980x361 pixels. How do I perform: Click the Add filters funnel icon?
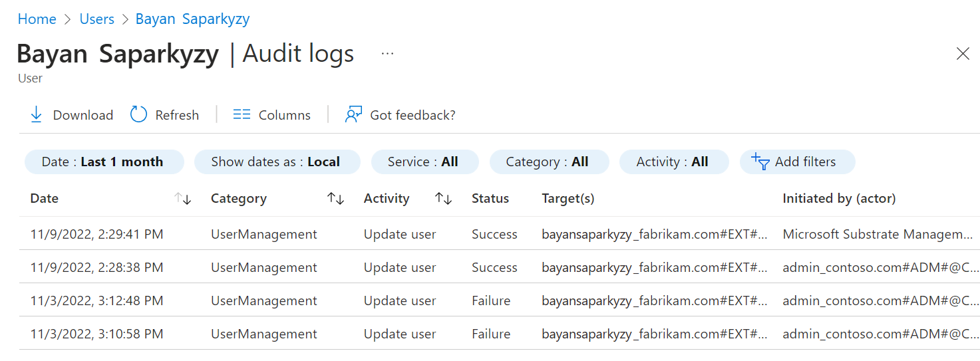click(760, 162)
